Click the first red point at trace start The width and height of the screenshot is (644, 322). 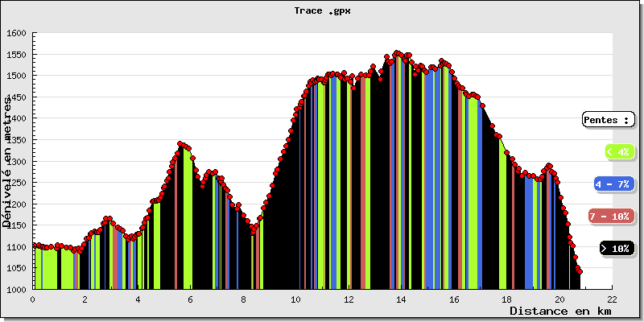[33, 246]
